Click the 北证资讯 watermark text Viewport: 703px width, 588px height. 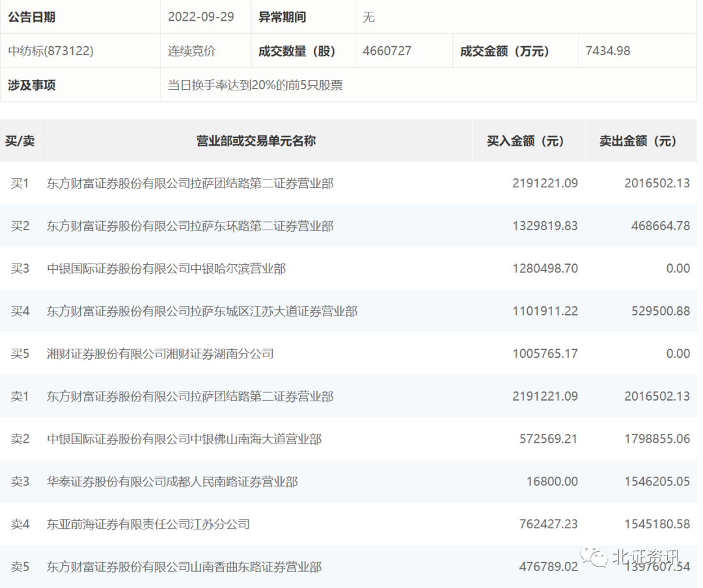click(x=646, y=557)
